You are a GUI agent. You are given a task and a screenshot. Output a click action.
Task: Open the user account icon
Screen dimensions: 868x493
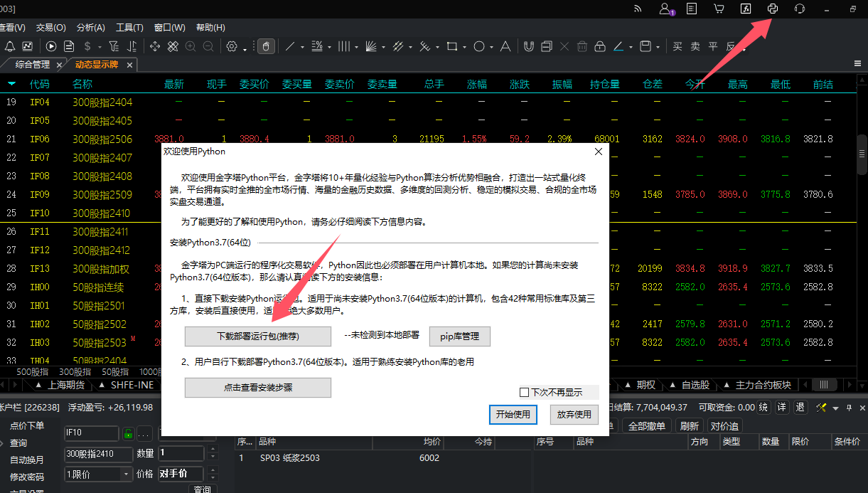coord(665,9)
